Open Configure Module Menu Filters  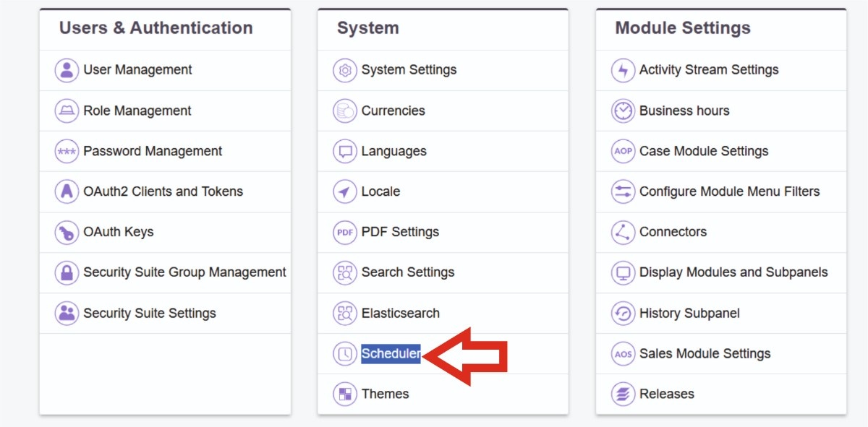[729, 191]
